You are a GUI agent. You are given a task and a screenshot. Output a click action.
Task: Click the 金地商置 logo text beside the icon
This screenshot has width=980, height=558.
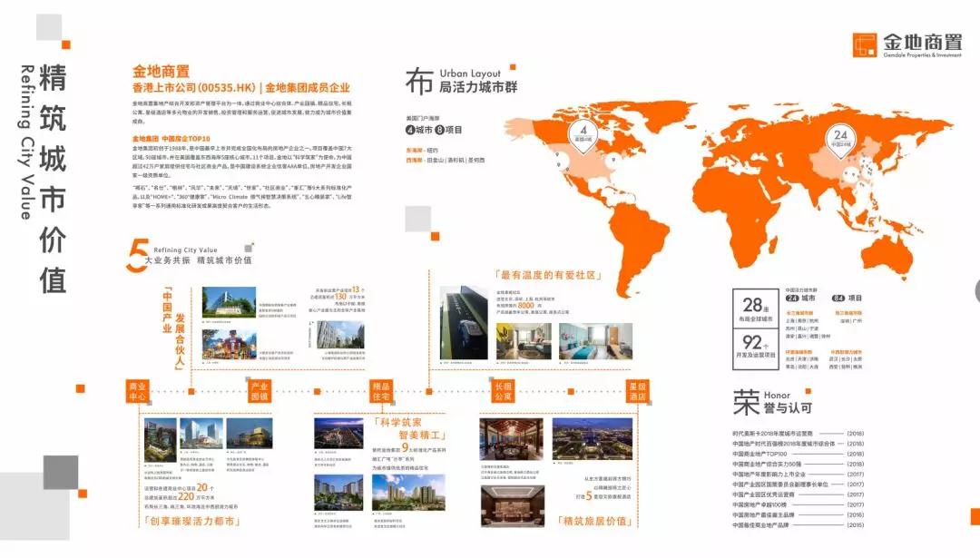point(923,43)
